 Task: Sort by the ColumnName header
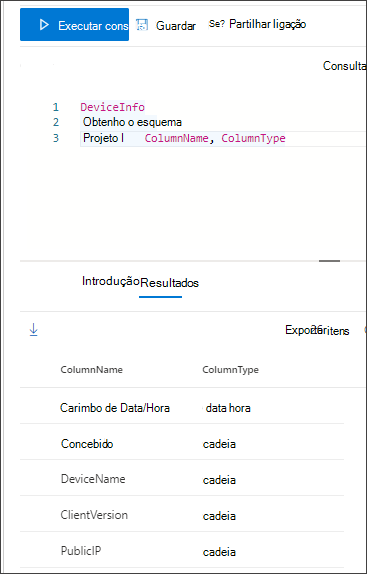tap(91, 370)
